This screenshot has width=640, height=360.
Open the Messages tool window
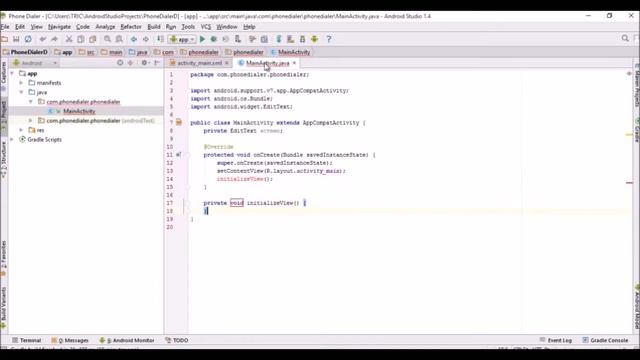(70, 340)
